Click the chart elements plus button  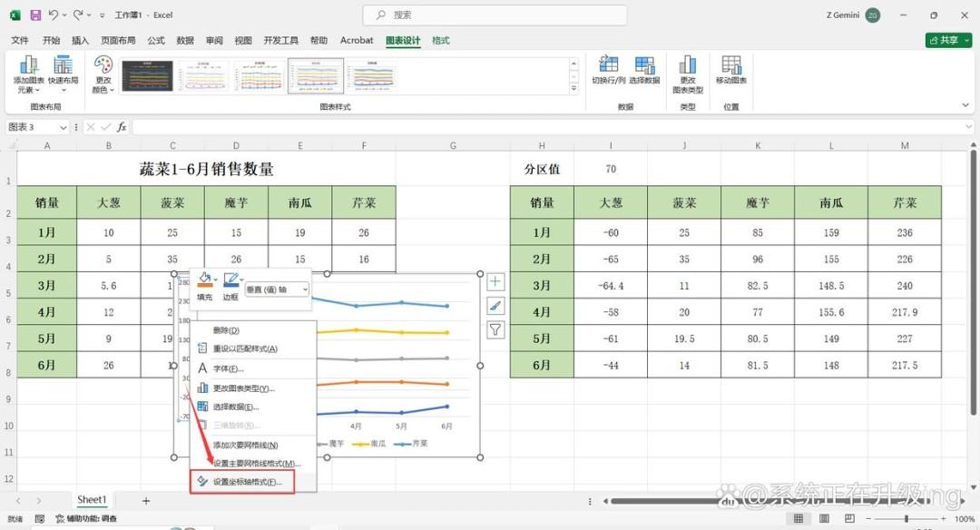[x=495, y=282]
